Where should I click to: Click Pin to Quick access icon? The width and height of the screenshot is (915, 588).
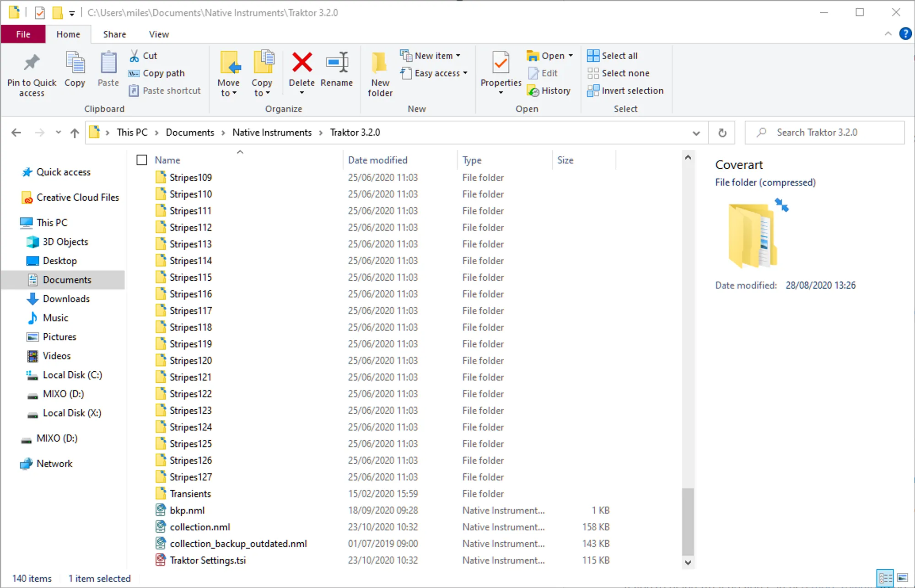32,63
